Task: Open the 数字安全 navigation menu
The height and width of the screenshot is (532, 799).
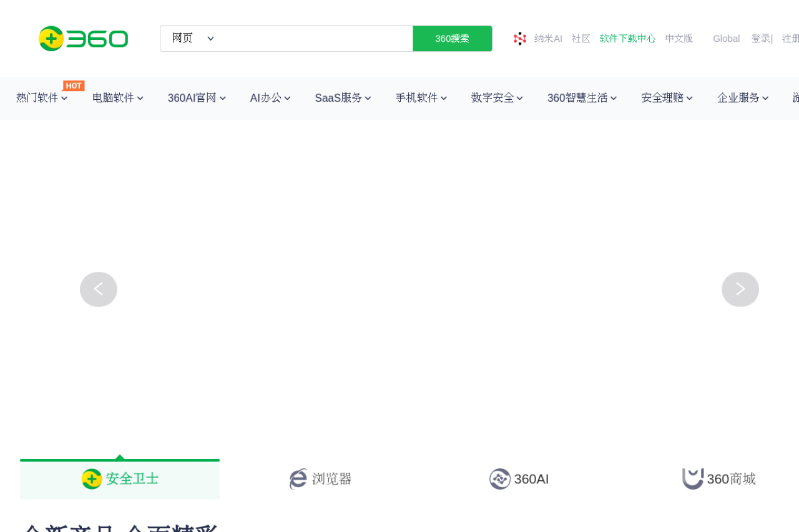Action: [497, 98]
